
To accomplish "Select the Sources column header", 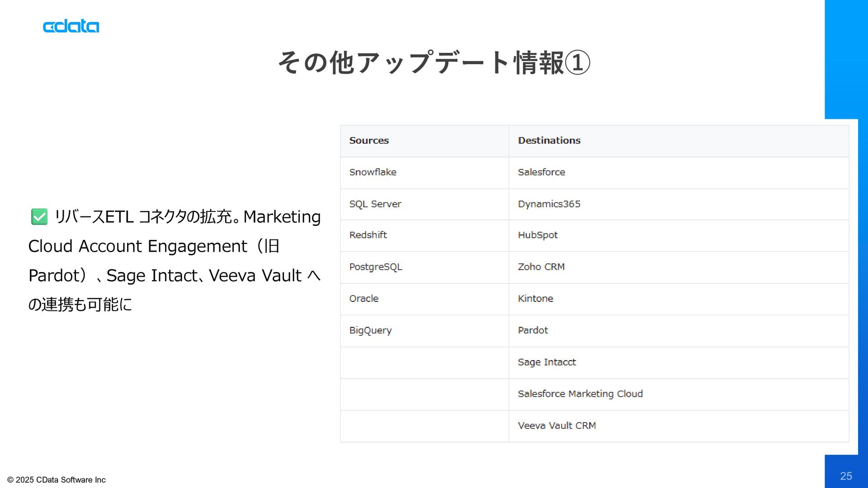I will [x=369, y=141].
